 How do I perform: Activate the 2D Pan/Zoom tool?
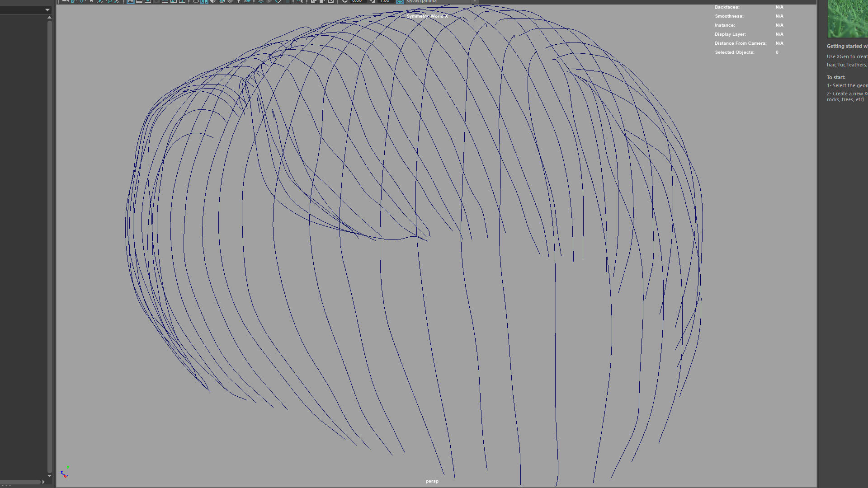(109, 2)
